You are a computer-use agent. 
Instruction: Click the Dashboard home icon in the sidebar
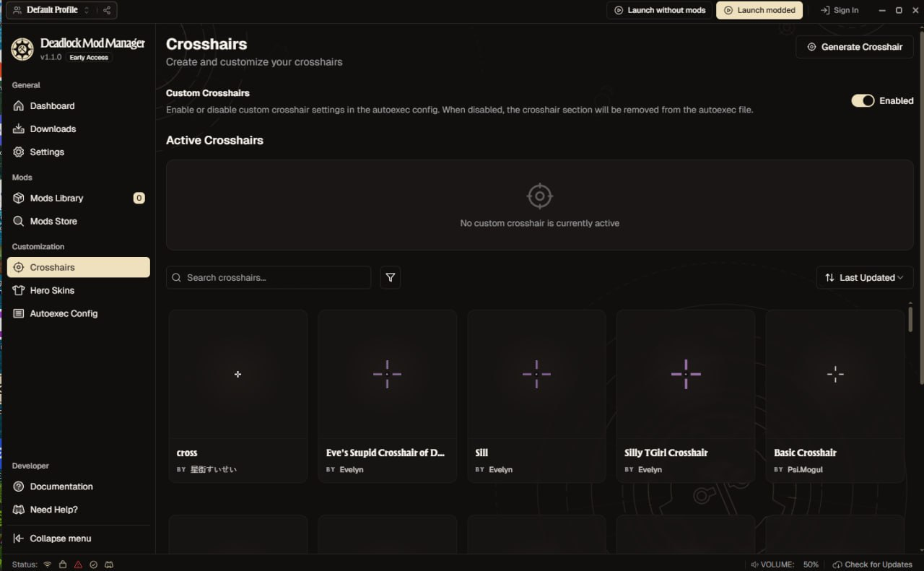(19, 106)
